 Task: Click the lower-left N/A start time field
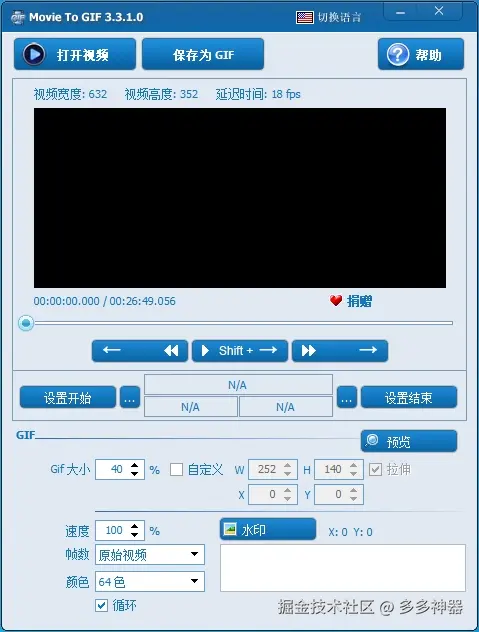(191, 407)
